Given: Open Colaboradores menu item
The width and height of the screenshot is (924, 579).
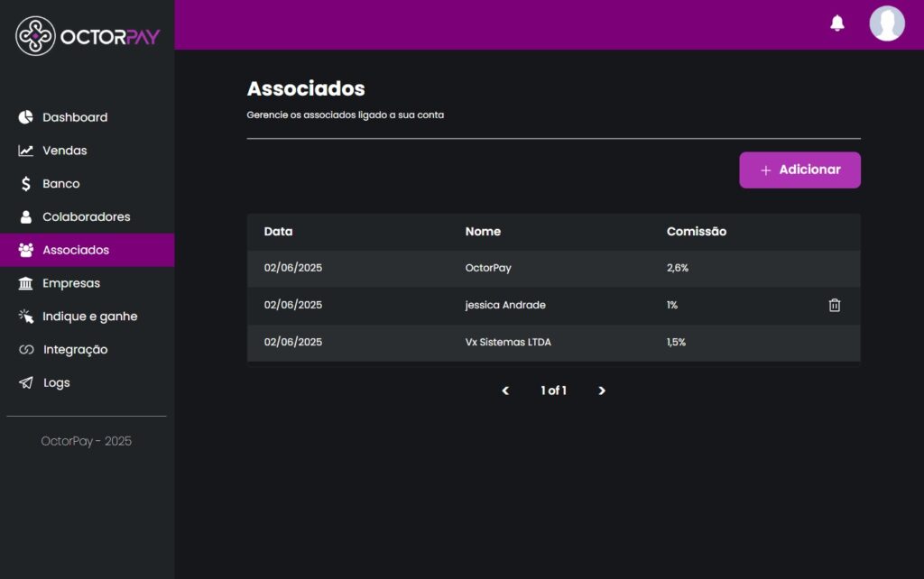Looking at the screenshot, I should 88,216.
